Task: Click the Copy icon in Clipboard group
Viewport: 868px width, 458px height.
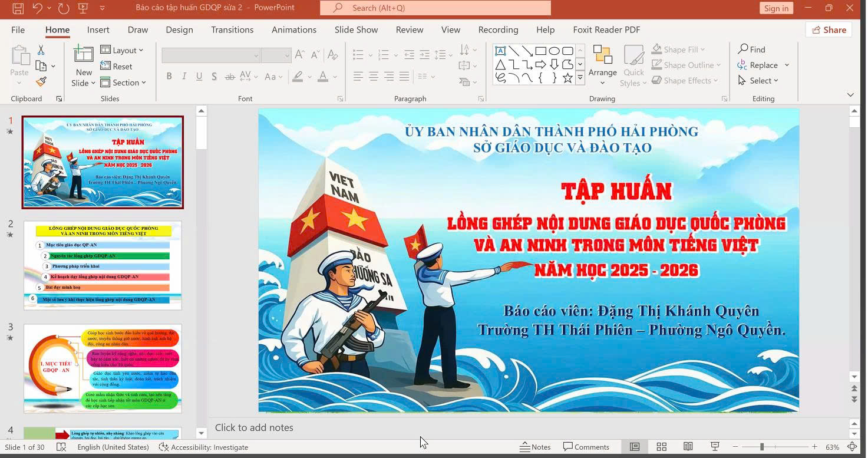Action: point(41,66)
